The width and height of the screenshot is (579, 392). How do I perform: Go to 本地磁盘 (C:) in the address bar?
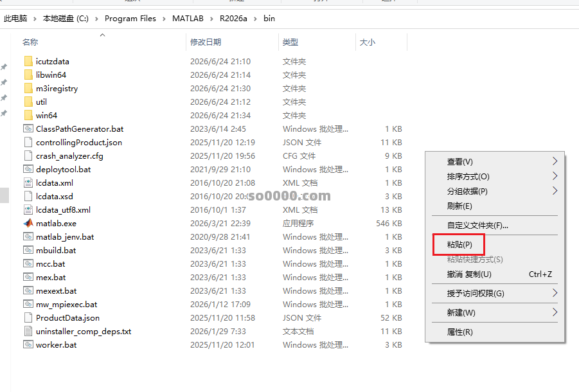coord(66,19)
